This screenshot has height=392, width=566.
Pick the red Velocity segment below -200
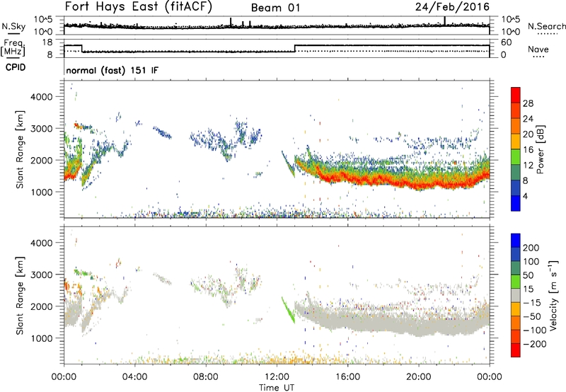point(516,350)
